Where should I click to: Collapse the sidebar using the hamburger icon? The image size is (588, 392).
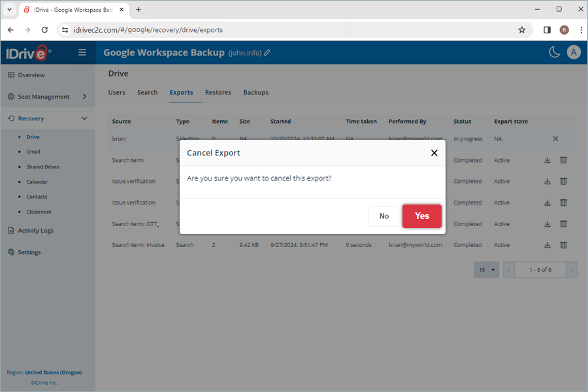click(x=82, y=52)
